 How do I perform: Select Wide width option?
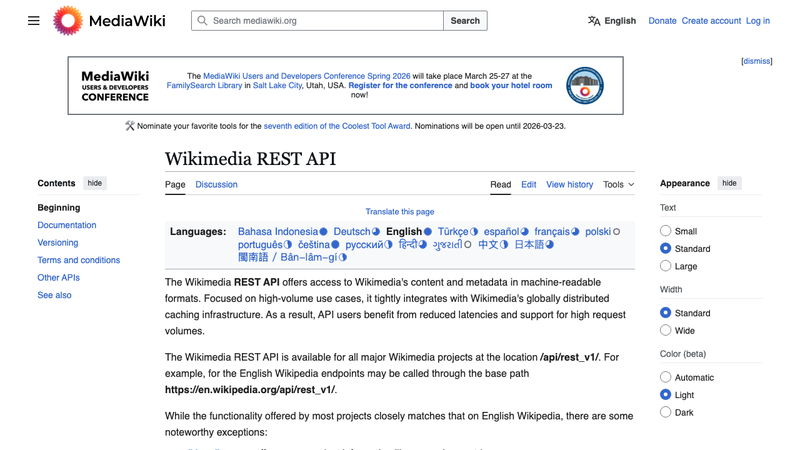(665, 330)
